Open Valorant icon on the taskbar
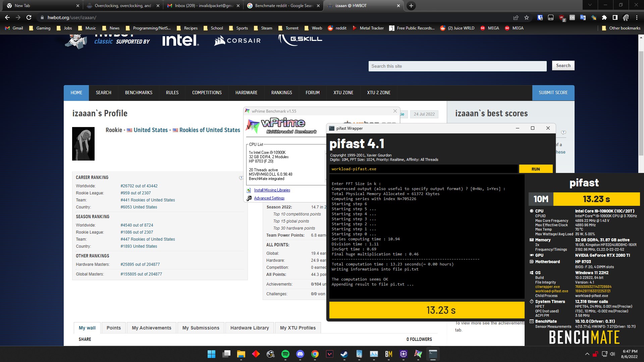 coord(330,354)
